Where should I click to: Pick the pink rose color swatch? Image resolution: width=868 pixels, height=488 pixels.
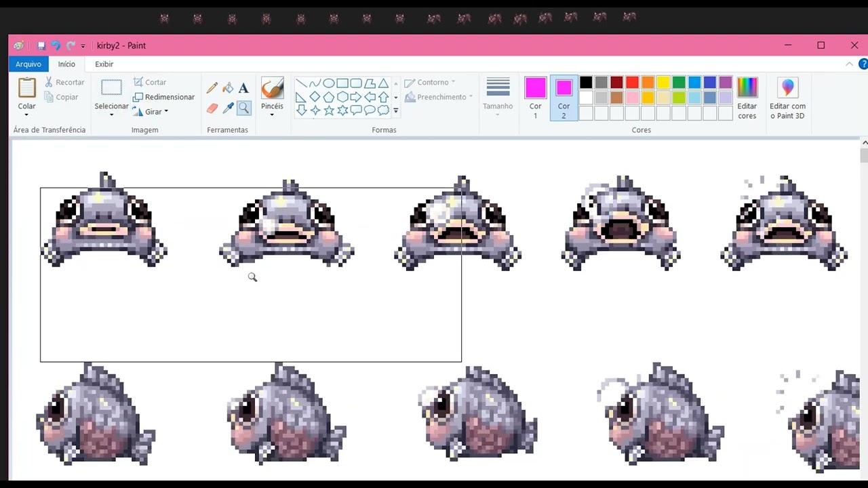[x=632, y=98]
